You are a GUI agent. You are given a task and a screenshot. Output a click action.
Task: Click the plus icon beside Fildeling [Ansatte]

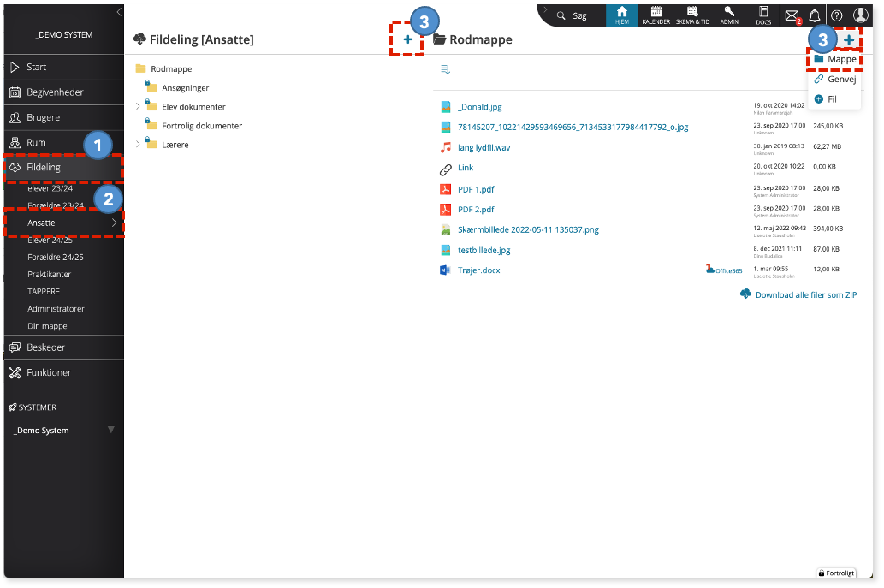[x=407, y=39]
